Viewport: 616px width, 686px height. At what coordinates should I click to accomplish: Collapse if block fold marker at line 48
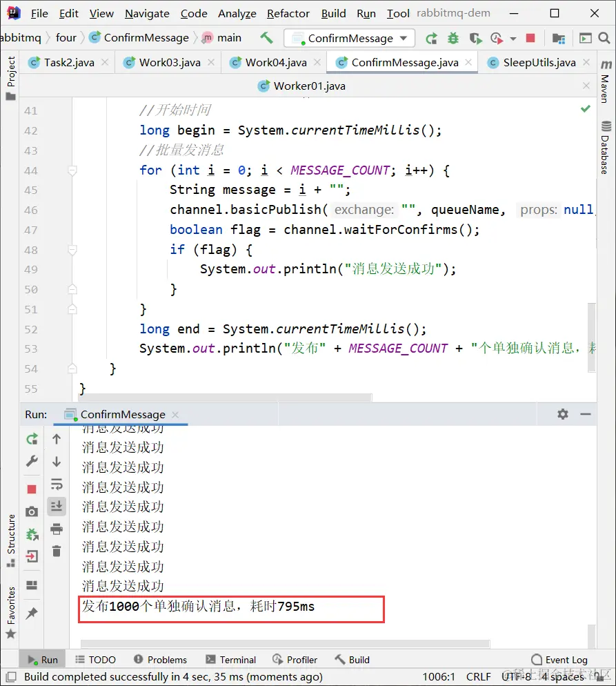(x=72, y=250)
